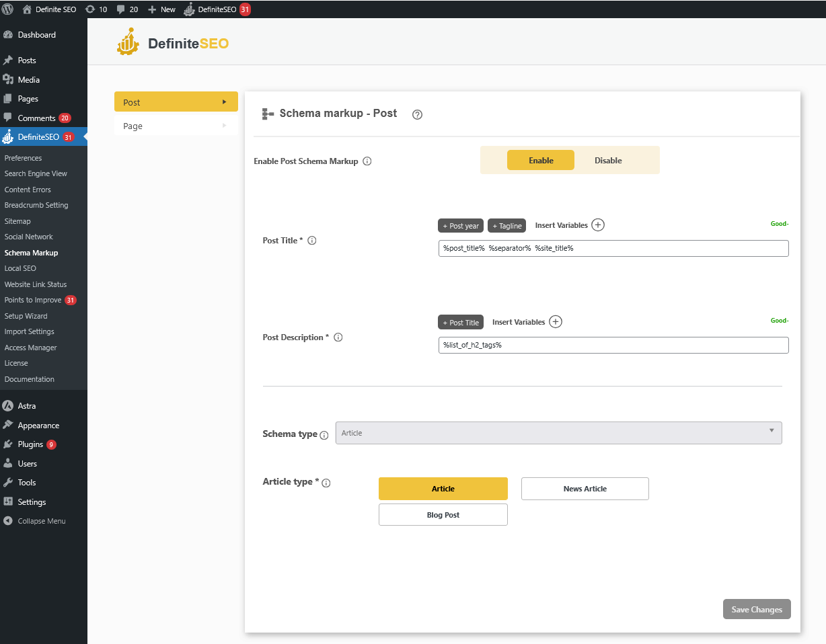826x644 pixels.
Task: Disable Post Schema Markup
Action: coord(608,160)
